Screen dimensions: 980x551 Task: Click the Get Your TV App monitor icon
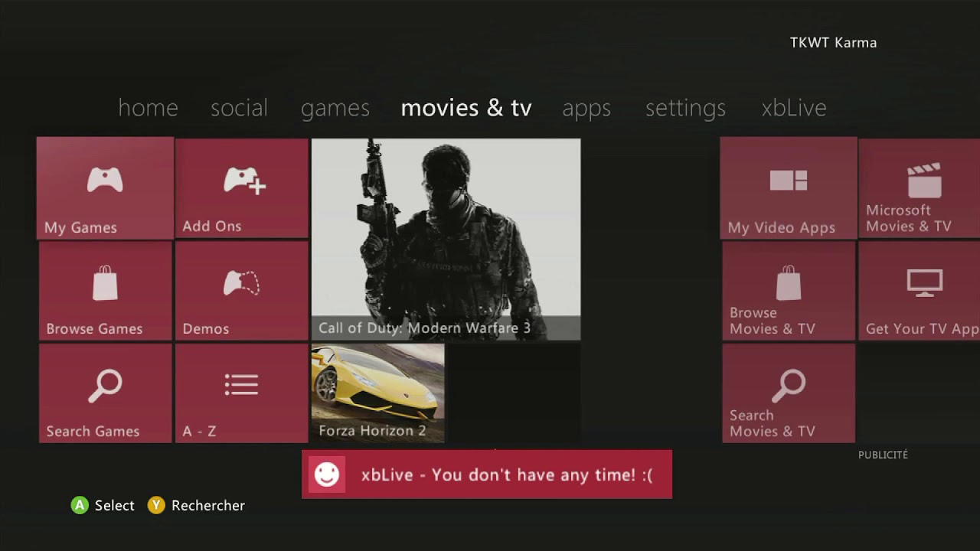click(x=924, y=283)
